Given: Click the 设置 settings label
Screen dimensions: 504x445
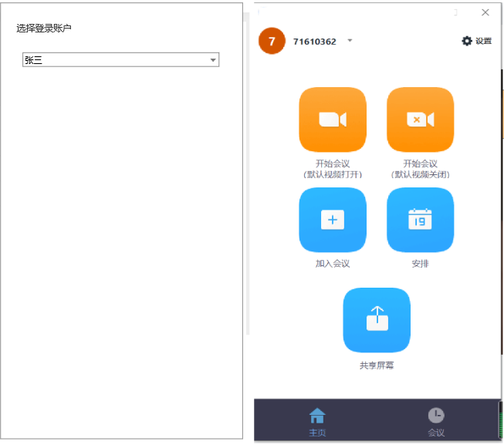Looking at the screenshot, I should [483, 41].
